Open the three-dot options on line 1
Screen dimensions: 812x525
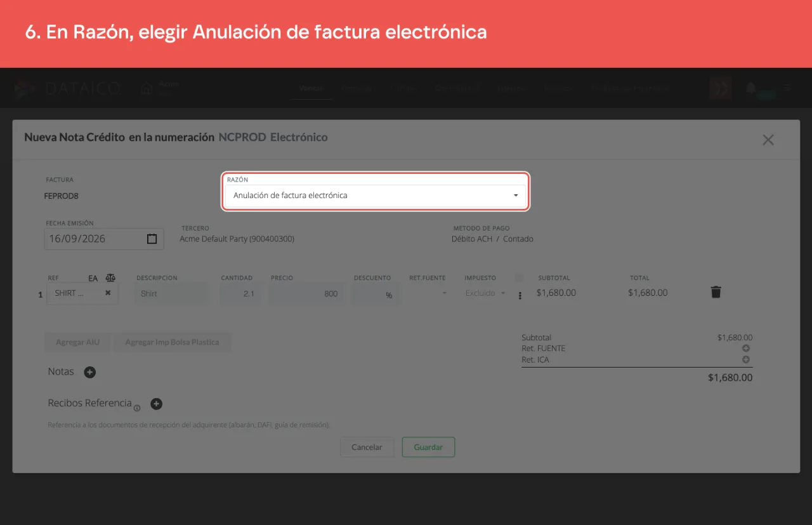pyautogui.click(x=520, y=295)
